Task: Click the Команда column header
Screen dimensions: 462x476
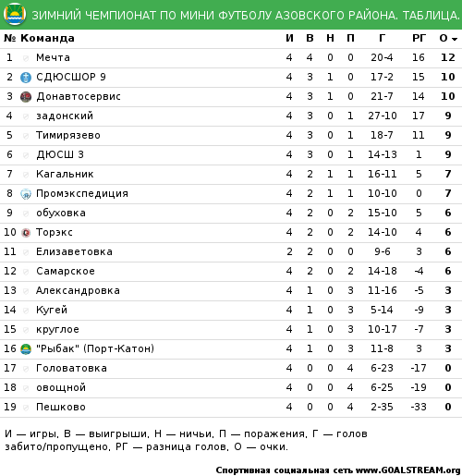Action: coord(47,38)
